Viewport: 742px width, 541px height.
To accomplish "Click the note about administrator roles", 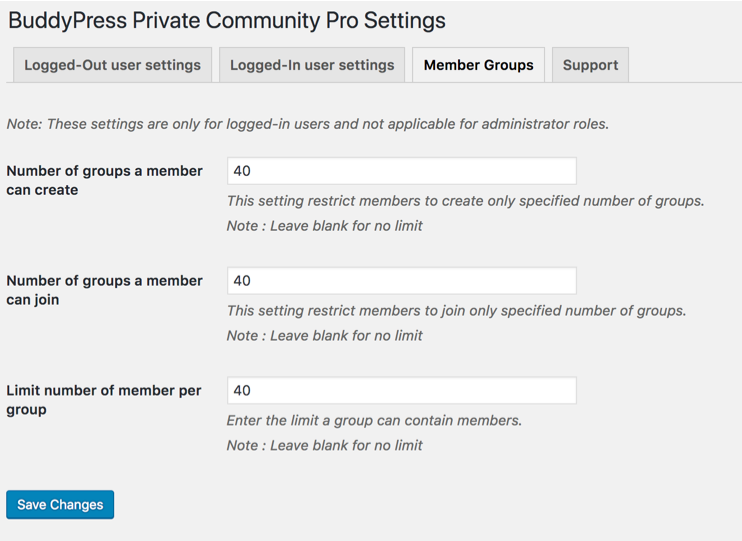I will [x=308, y=124].
